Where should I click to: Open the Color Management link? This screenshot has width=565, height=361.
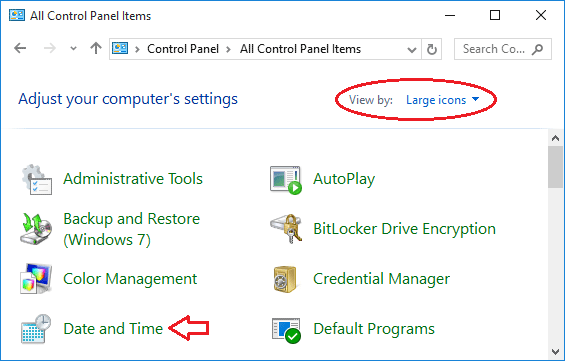[x=130, y=279]
